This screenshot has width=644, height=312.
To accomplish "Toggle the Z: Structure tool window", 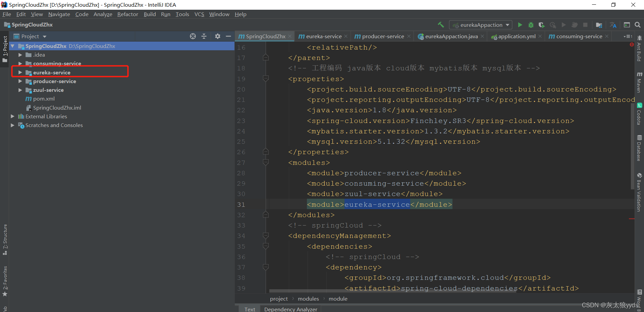I will (x=5, y=239).
